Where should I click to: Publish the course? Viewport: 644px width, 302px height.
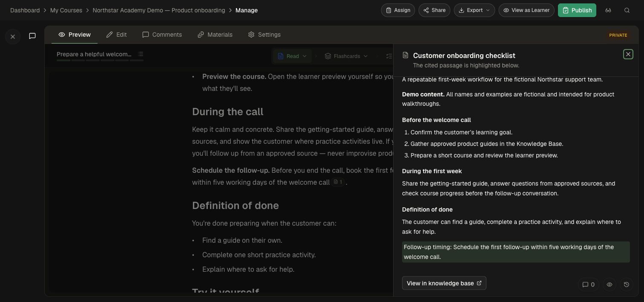click(x=577, y=10)
